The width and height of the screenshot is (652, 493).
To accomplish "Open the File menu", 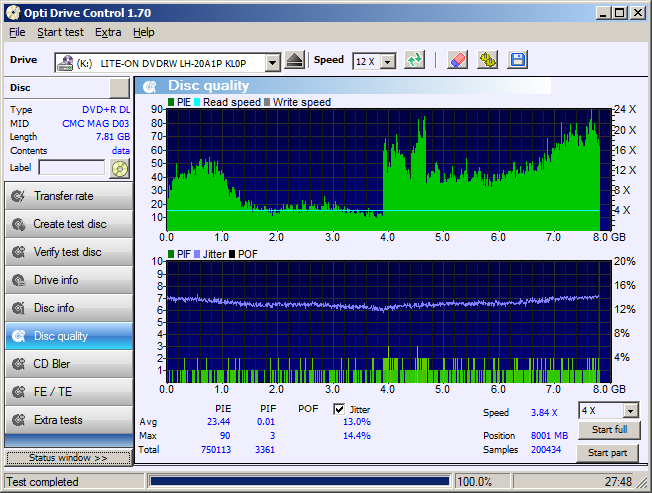I will pos(17,32).
